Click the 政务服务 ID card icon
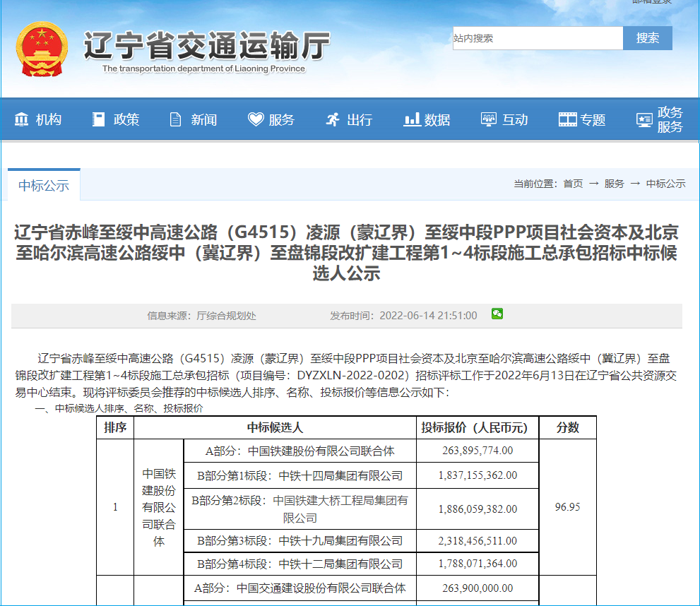This screenshot has height=606, width=700. [x=643, y=119]
